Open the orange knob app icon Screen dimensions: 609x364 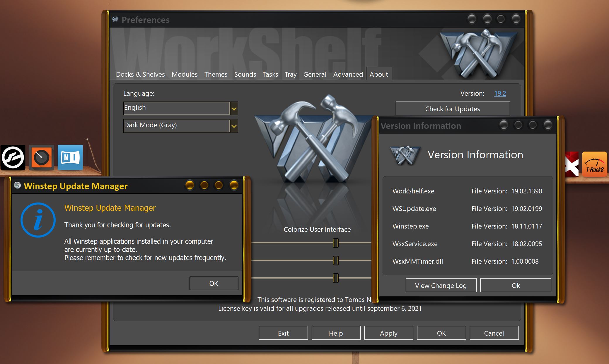click(42, 157)
